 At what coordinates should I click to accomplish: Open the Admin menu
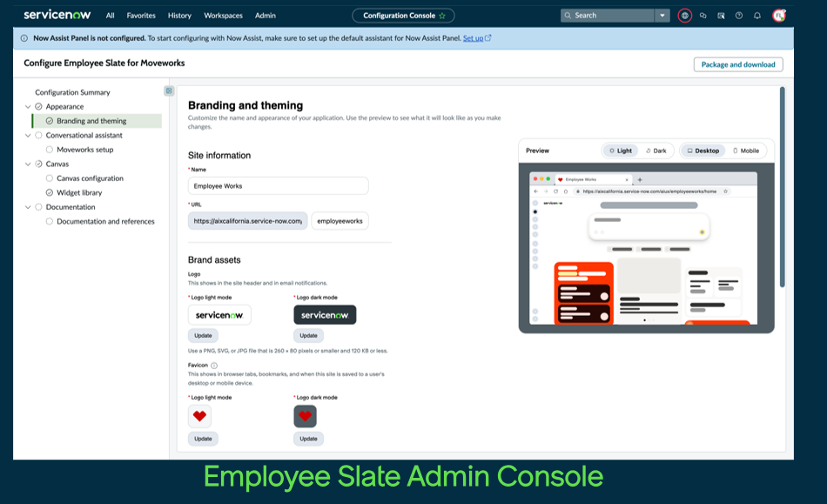(266, 16)
